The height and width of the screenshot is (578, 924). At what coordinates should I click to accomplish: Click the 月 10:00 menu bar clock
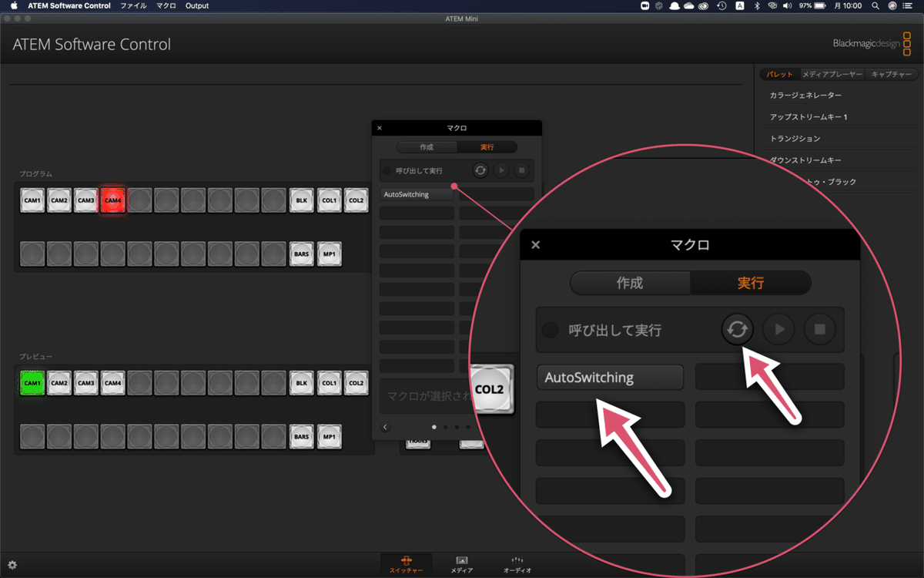[849, 5]
